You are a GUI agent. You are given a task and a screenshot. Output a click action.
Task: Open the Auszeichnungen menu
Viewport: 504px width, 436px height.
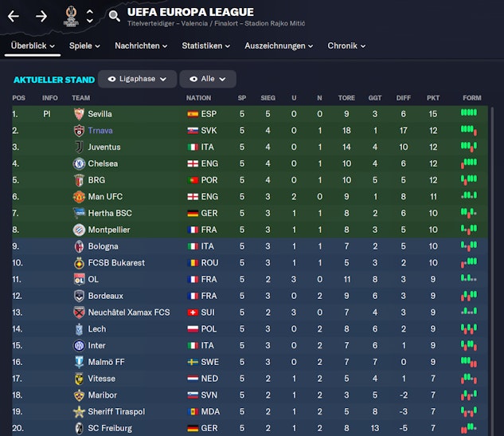[x=279, y=46]
